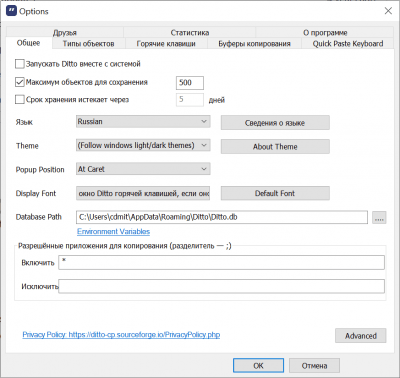Open the Буферы копирования tab
400x378 pixels.
tap(254, 44)
